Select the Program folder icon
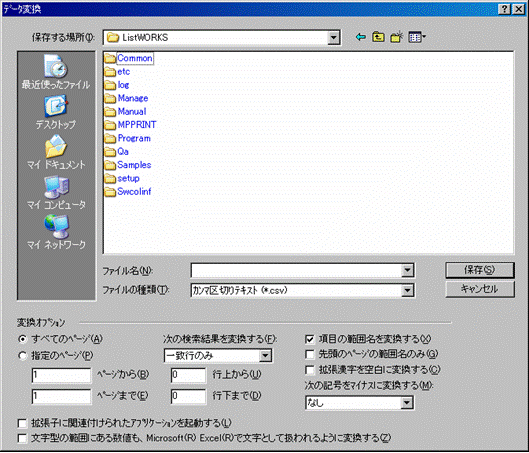529x453 pixels. tap(110, 138)
